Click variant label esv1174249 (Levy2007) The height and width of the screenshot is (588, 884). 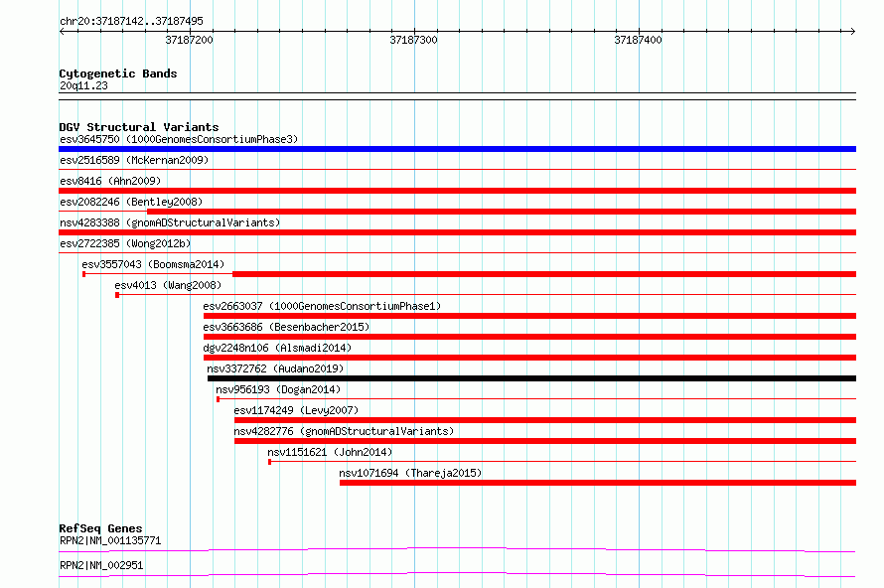point(296,410)
